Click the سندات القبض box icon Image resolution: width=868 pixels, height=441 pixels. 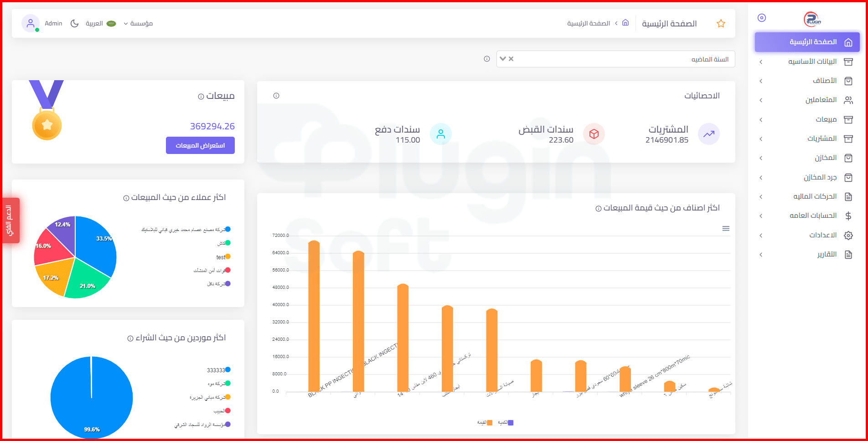click(x=594, y=134)
